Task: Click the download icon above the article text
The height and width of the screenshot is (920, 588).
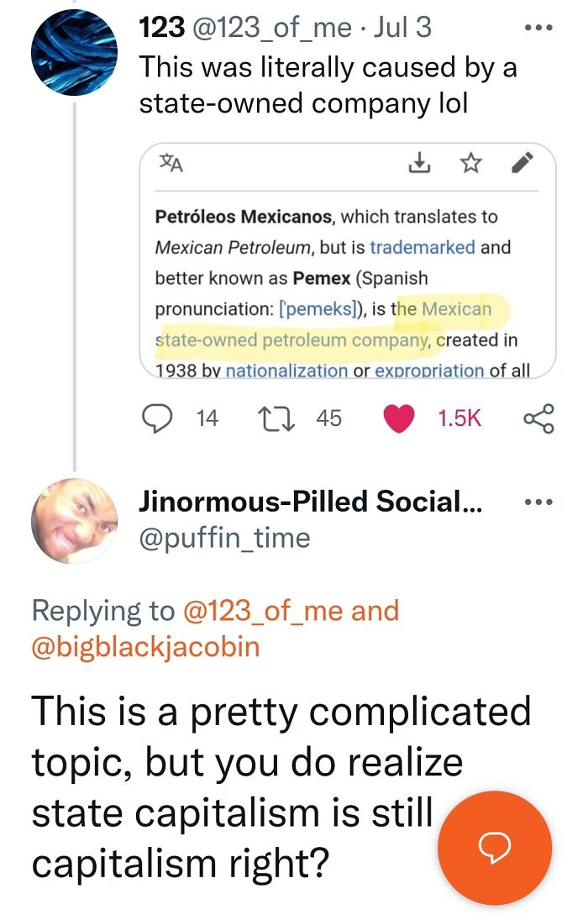Action: tap(420, 165)
